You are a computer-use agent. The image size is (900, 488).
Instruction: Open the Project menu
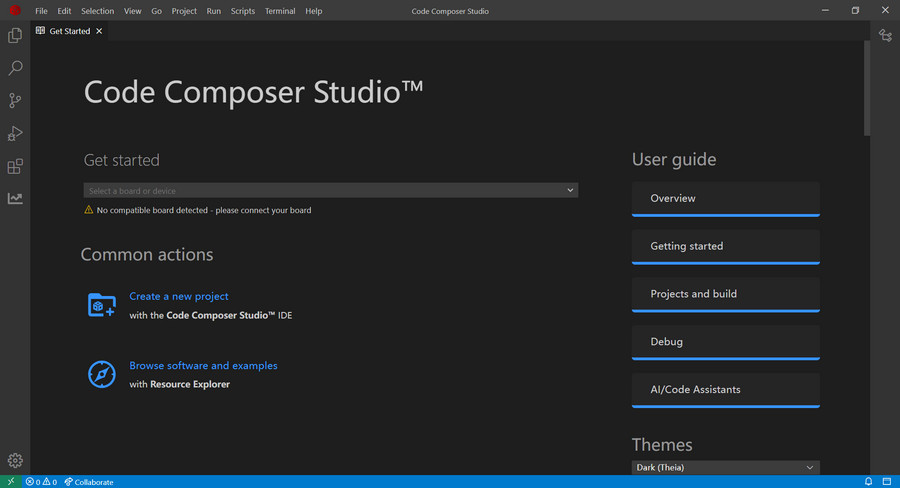[184, 11]
